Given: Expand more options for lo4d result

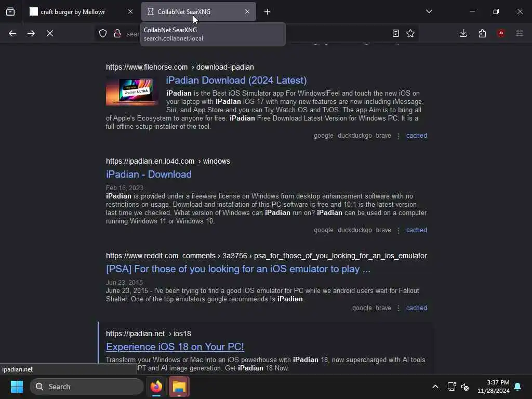Looking at the screenshot, I should [x=398, y=230].
